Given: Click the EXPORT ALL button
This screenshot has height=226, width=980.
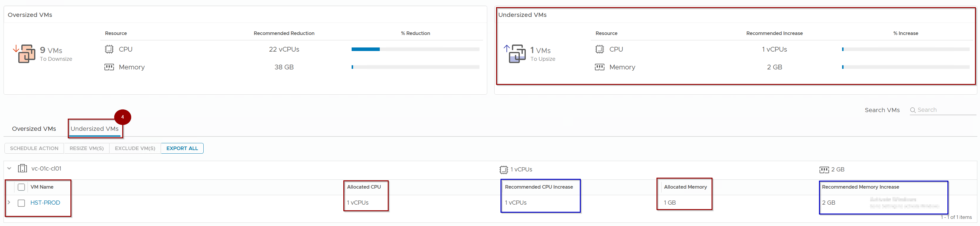Looking at the screenshot, I should (x=182, y=148).
